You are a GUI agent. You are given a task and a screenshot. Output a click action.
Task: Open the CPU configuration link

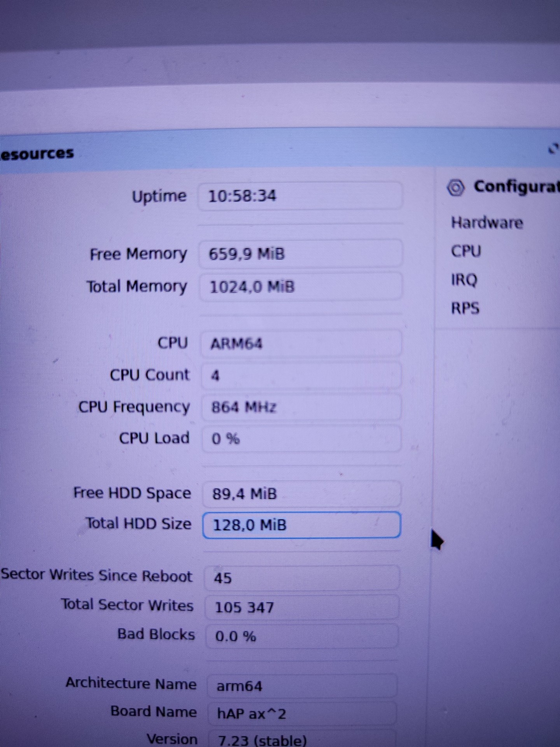pyautogui.click(x=466, y=251)
